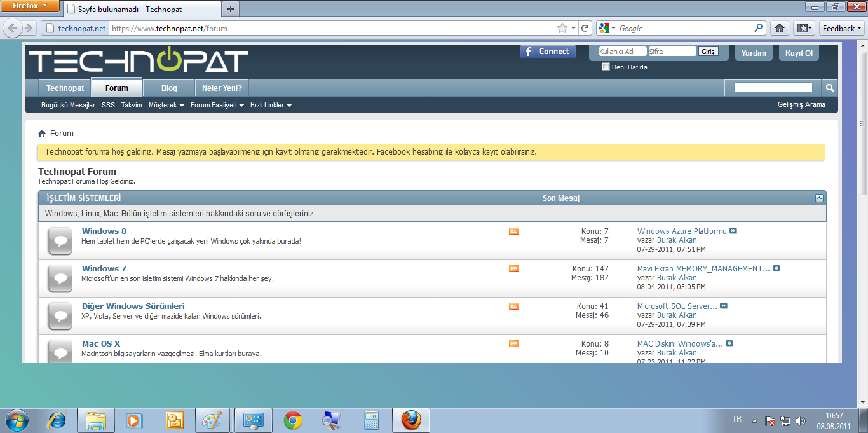Click the Yardım button
The image size is (868, 433).
[x=754, y=53]
